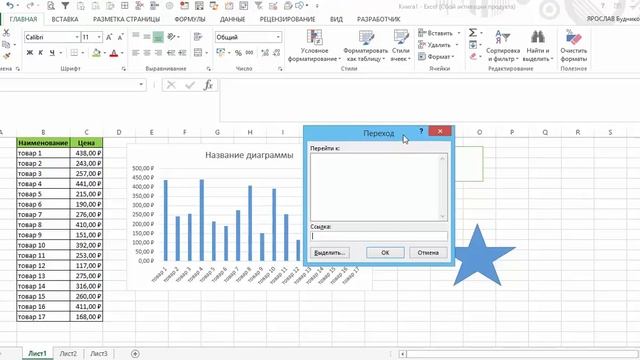Open the Шрифт group dialog launcher

tap(124, 69)
